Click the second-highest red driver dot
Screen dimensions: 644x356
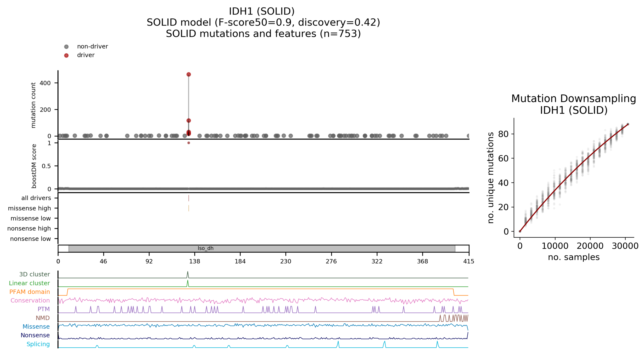tap(189, 120)
